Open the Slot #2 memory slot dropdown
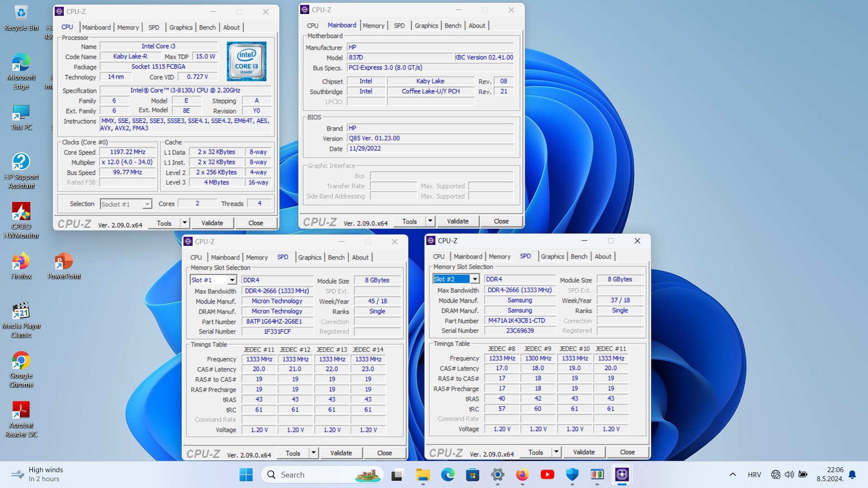This screenshot has height=488, width=868. 456,279
